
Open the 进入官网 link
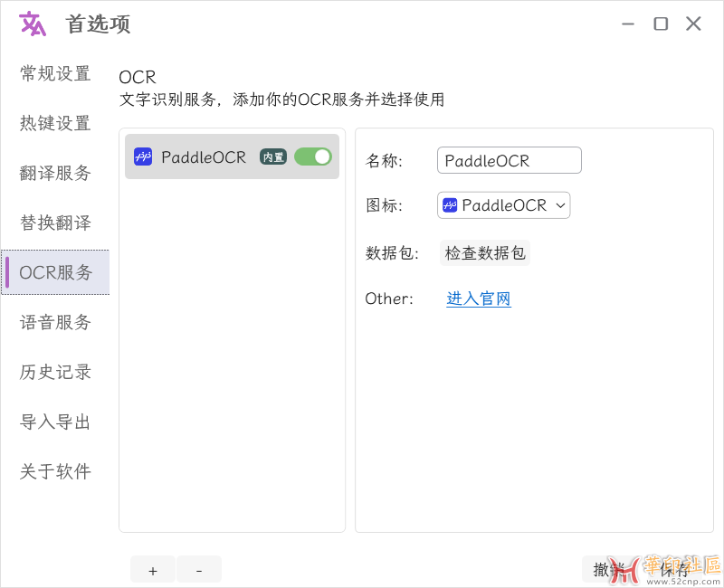click(x=478, y=299)
